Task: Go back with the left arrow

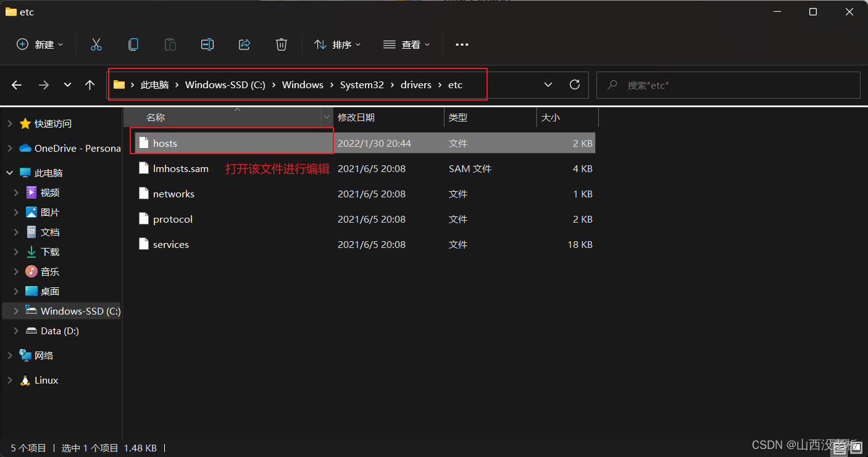Action: [x=17, y=85]
